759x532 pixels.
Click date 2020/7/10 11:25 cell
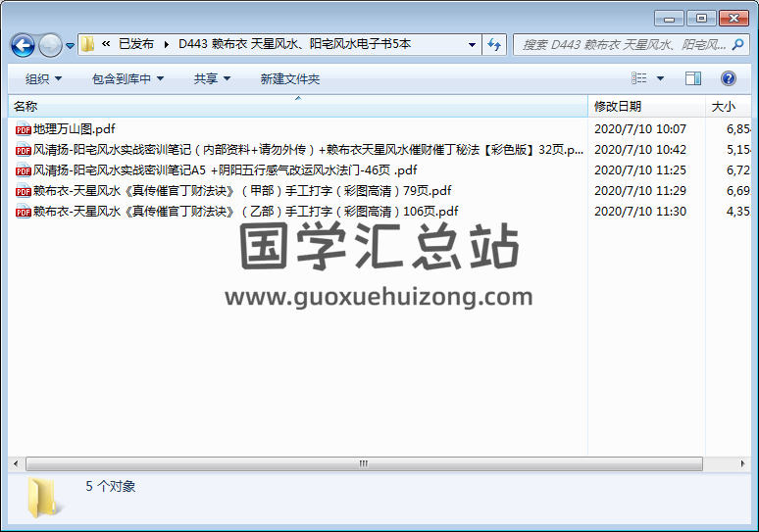click(x=640, y=170)
